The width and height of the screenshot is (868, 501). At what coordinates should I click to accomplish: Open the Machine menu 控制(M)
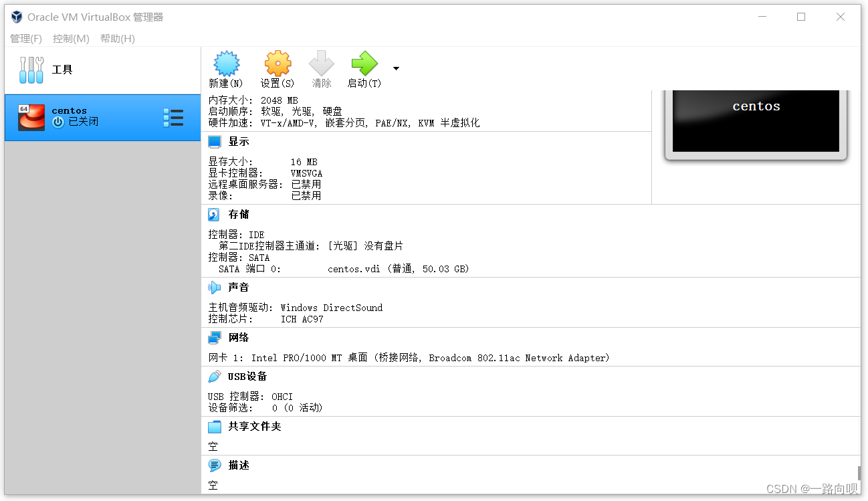(x=71, y=39)
